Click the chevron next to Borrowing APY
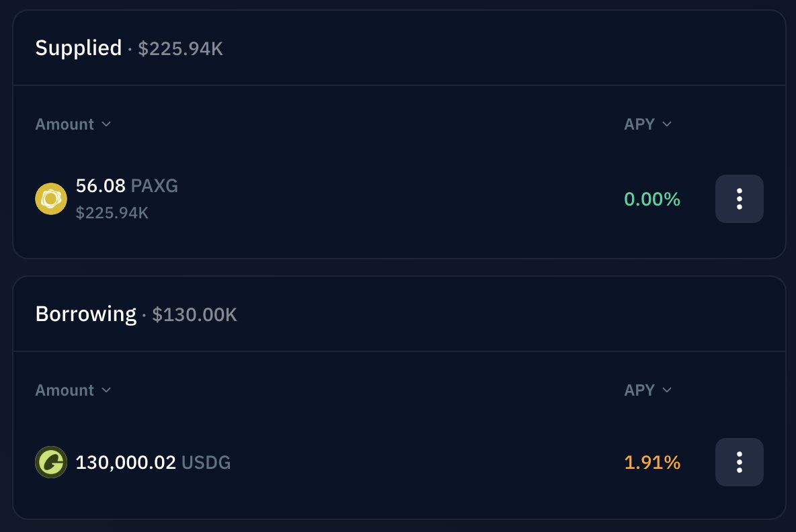796x532 pixels. [x=667, y=390]
